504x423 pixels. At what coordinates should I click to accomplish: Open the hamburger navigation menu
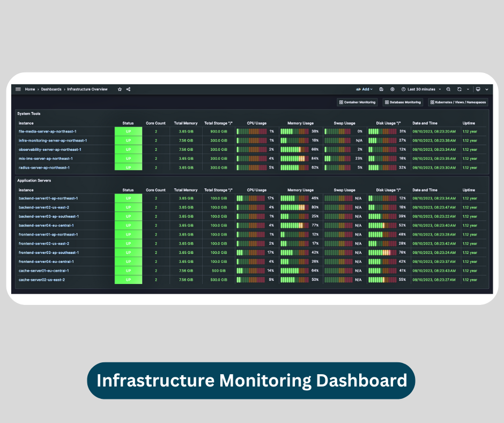tap(18, 89)
